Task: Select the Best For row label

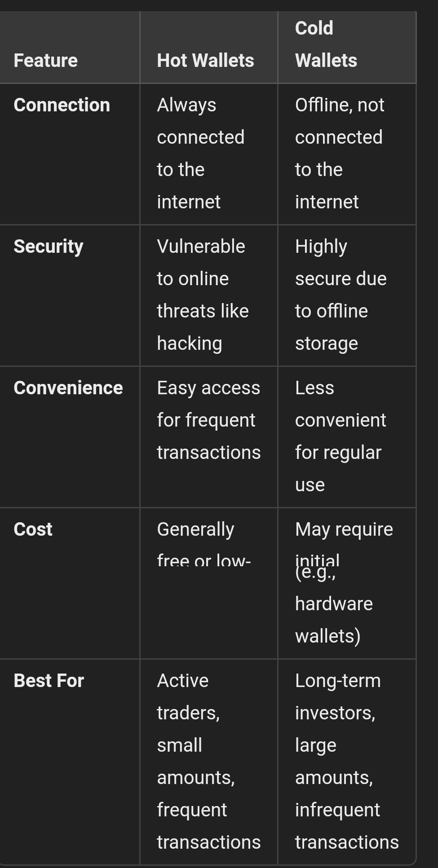Action: (49, 681)
